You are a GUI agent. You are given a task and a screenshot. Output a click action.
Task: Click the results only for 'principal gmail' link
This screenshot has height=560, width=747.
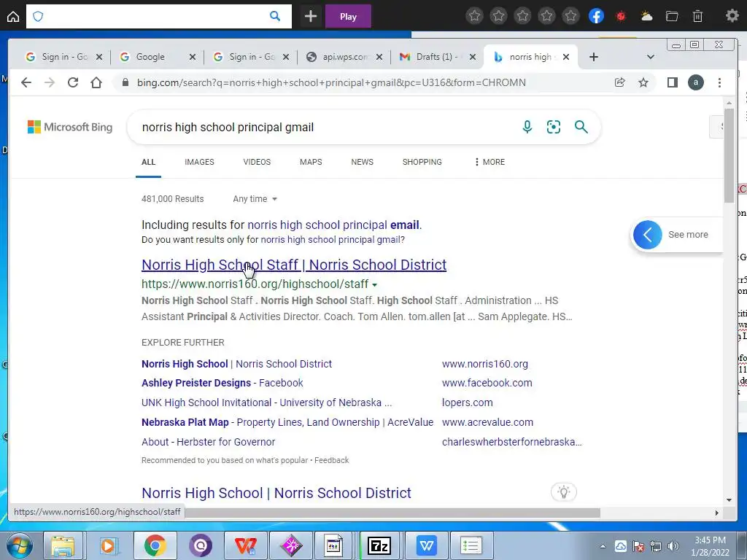point(331,239)
